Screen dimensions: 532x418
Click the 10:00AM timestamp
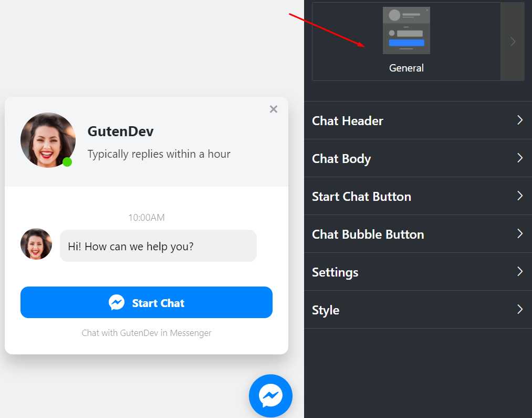pos(146,217)
